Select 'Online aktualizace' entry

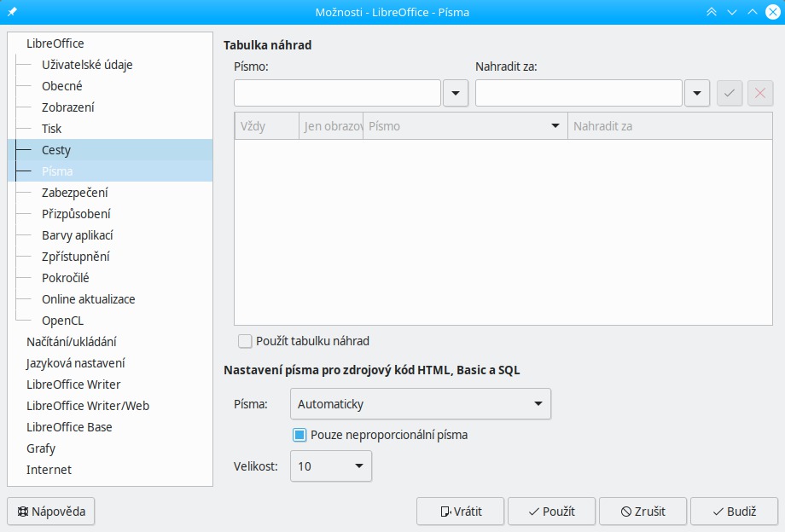89,299
